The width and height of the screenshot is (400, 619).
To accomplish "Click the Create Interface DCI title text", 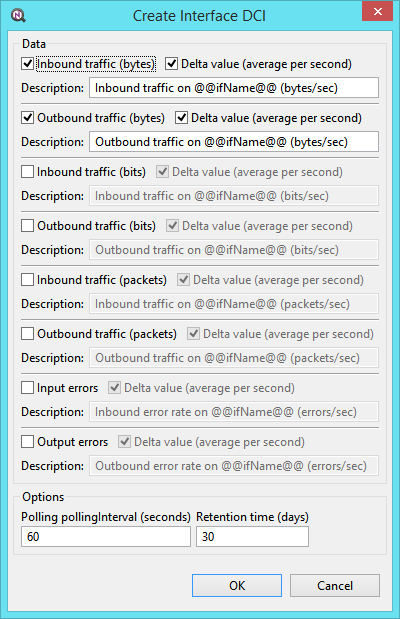I will click(199, 16).
